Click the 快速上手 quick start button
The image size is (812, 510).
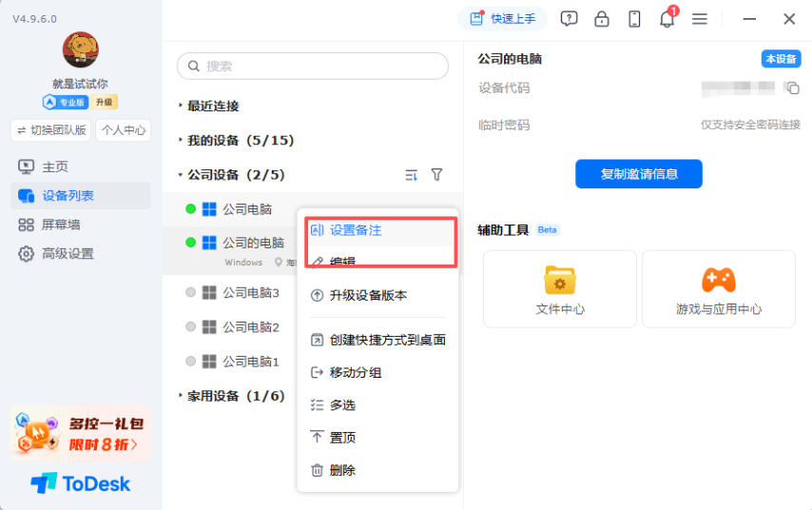click(x=502, y=19)
